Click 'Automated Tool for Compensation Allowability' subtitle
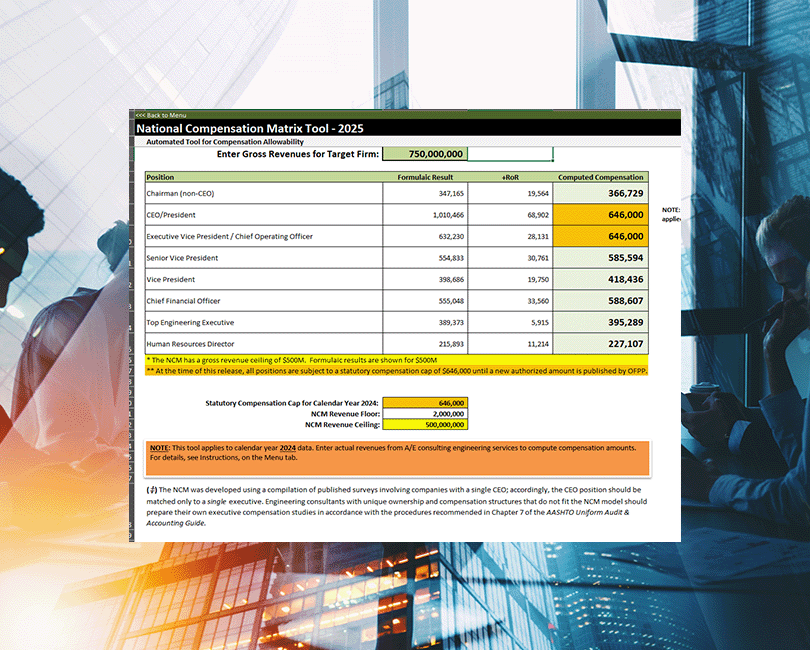 [225, 142]
